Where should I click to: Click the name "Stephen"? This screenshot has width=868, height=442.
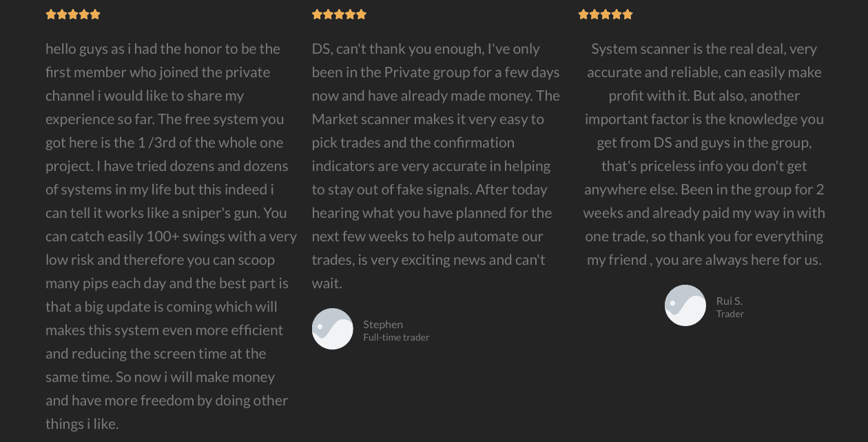pyautogui.click(x=383, y=324)
